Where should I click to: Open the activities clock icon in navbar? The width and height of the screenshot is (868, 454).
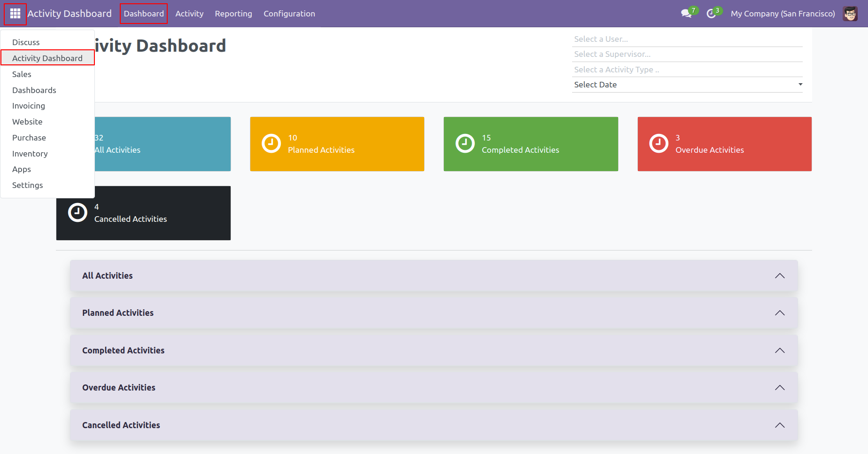pyautogui.click(x=711, y=14)
